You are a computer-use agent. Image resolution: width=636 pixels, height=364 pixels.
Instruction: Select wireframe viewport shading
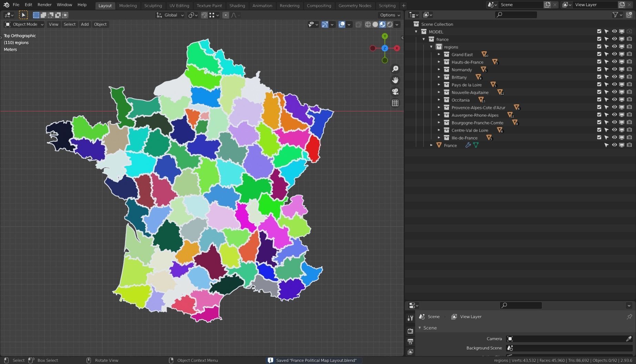[x=368, y=24]
